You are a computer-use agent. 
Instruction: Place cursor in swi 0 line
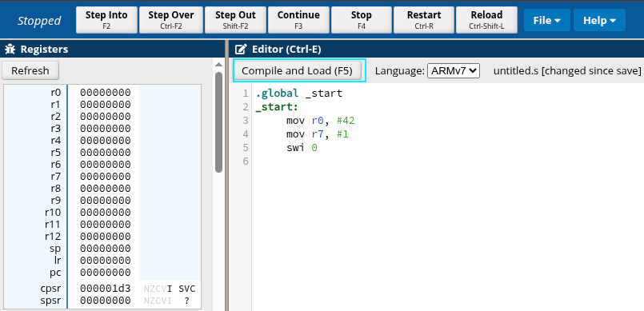click(x=302, y=148)
